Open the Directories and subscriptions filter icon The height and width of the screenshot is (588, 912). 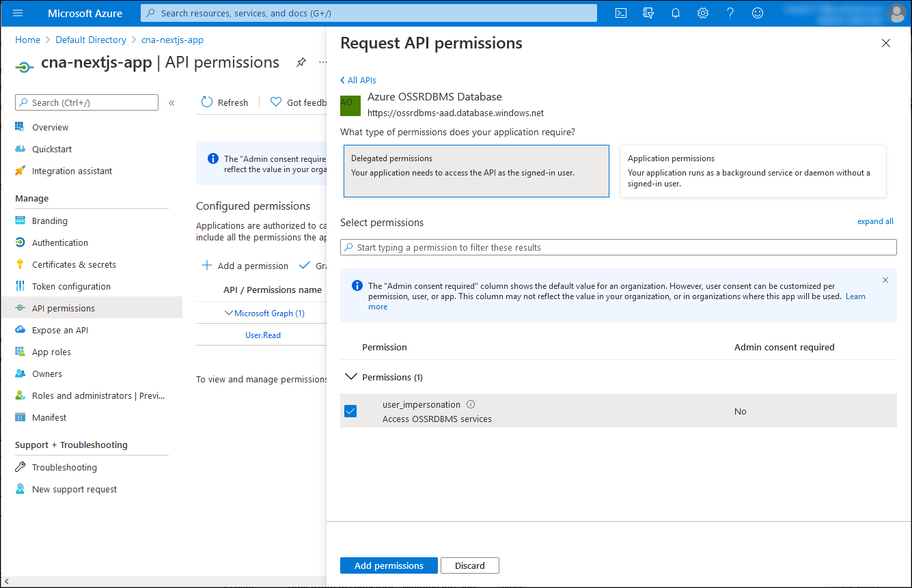pos(648,13)
